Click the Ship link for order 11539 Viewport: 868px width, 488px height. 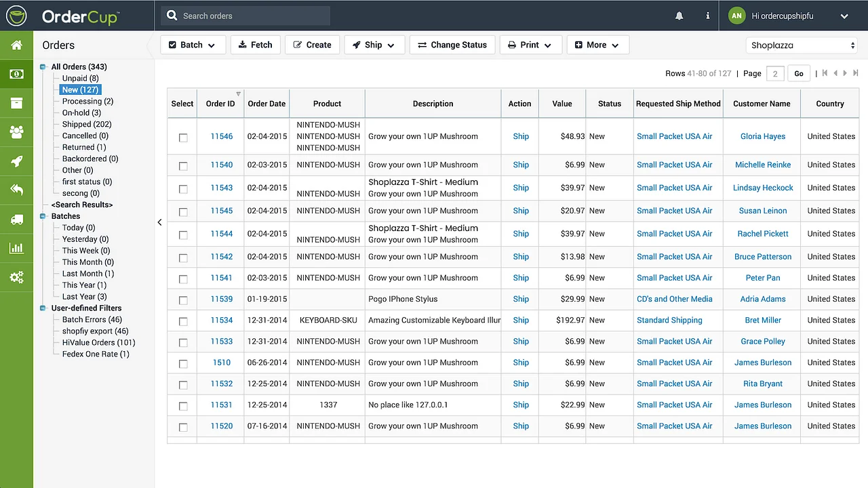click(x=520, y=299)
